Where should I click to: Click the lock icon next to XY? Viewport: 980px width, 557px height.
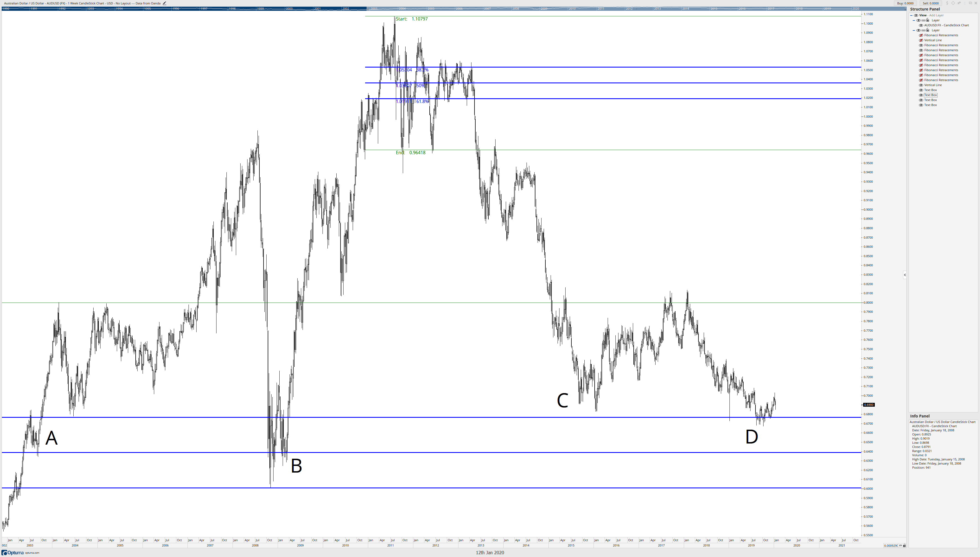[904, 546]
